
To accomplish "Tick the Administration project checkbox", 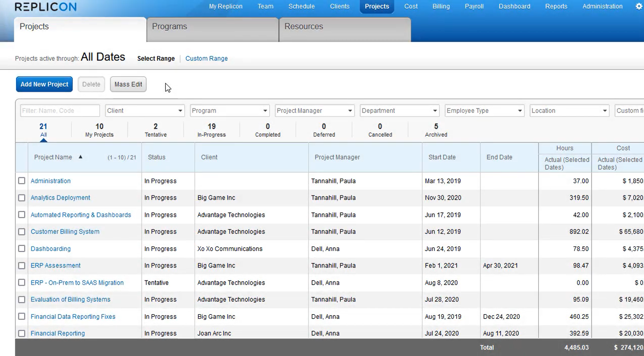I will (22, 181).
